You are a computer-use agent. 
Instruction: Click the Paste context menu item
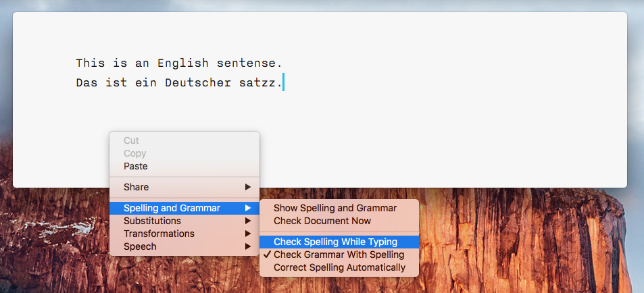pos(184,166)
